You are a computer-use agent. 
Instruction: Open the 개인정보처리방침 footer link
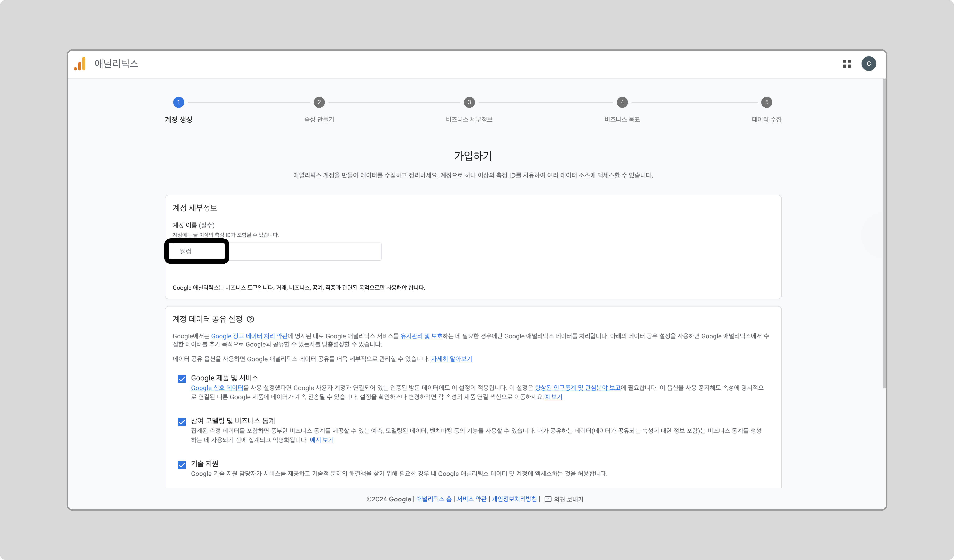pyautogui.click(x=514, y=499)
